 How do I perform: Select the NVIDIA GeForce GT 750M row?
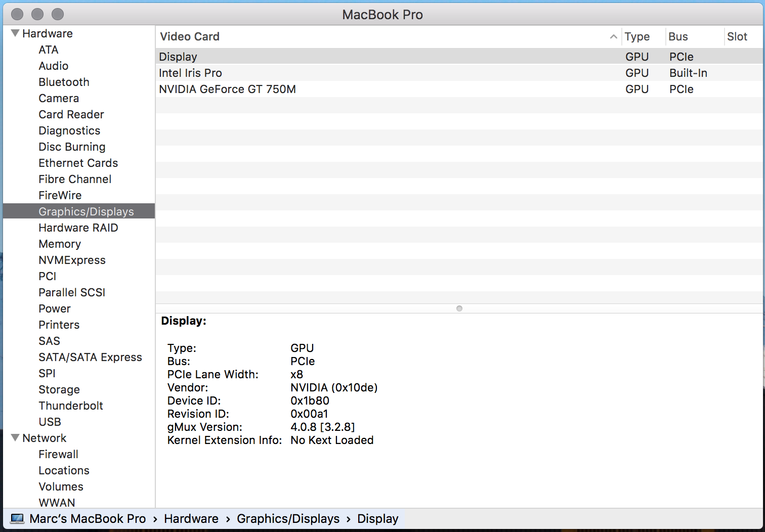pos(459,89)
